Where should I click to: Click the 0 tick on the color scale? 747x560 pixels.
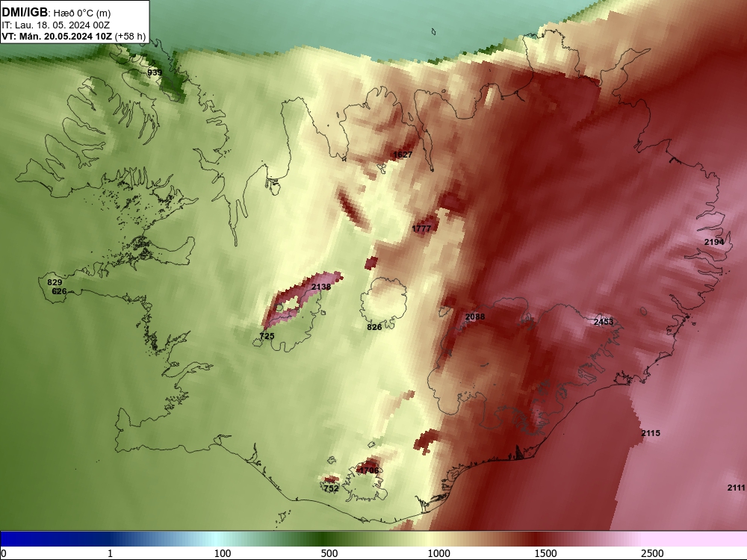tap(4, 553)
